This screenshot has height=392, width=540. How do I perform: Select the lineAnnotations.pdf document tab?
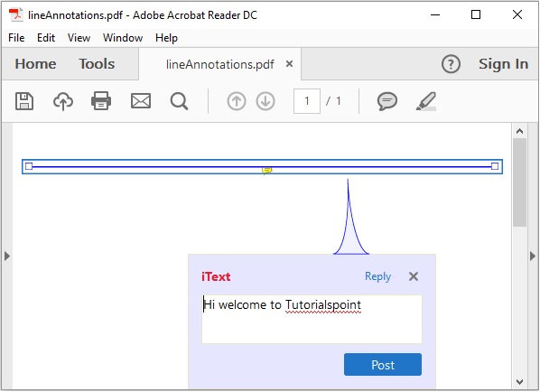coord(219,64)
